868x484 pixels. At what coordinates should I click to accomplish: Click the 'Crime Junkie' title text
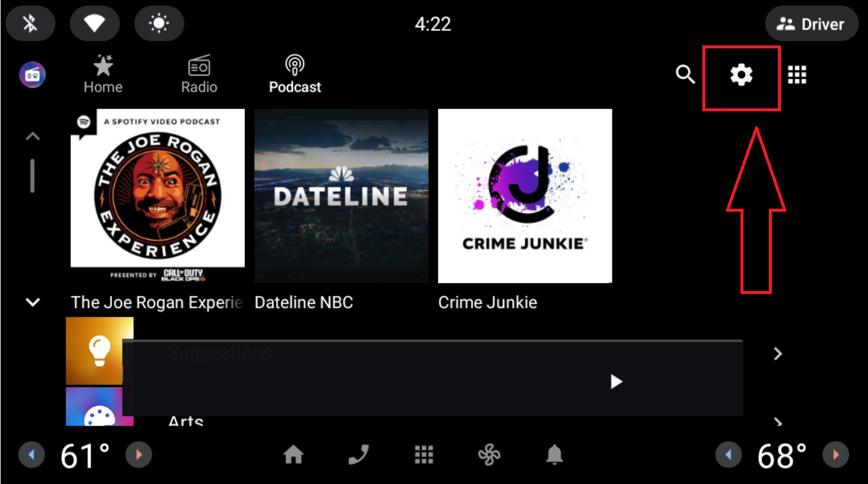tap(488, 302)
